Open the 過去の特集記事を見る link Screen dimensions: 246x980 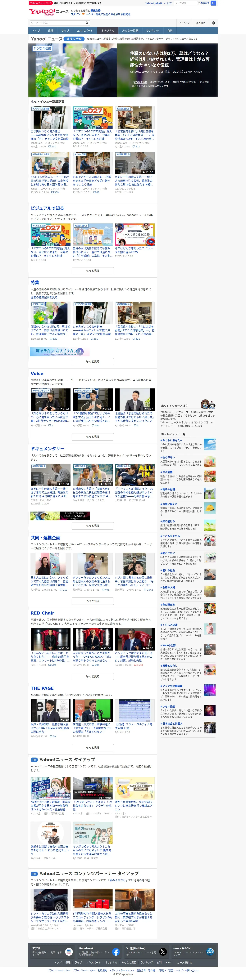coord(44,298)
